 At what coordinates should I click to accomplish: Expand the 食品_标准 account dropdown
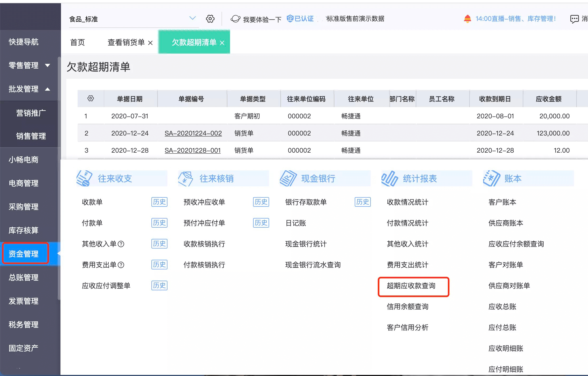point(193,18)
